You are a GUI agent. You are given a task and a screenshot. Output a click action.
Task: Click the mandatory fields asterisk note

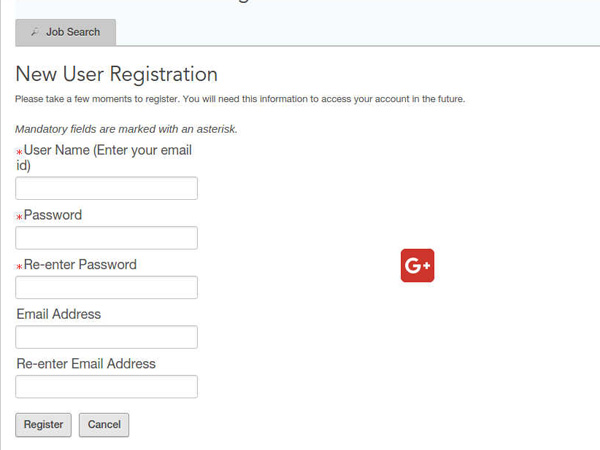pos(126,129)
